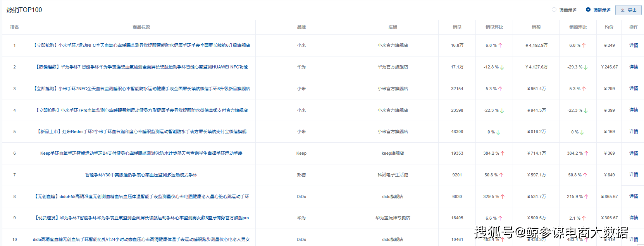Screen dimensions: 644x246
Task: Open 详情 for the didoE55 row
Action: pyautogui.click(x=634, y=196)
